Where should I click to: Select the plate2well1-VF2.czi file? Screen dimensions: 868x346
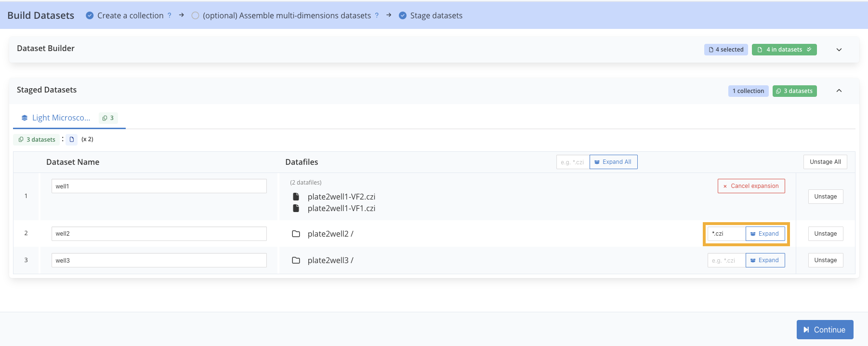pyautogui.click(x=342, y=197)
